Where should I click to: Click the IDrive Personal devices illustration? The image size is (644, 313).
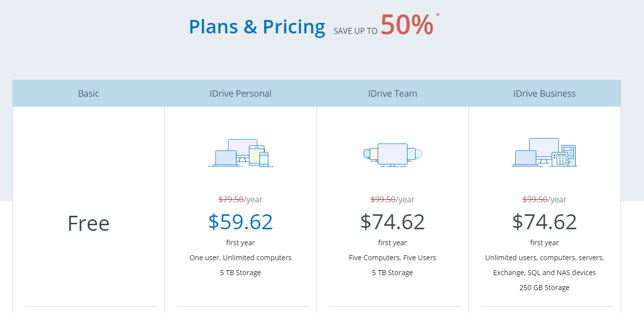coord(240,153)
